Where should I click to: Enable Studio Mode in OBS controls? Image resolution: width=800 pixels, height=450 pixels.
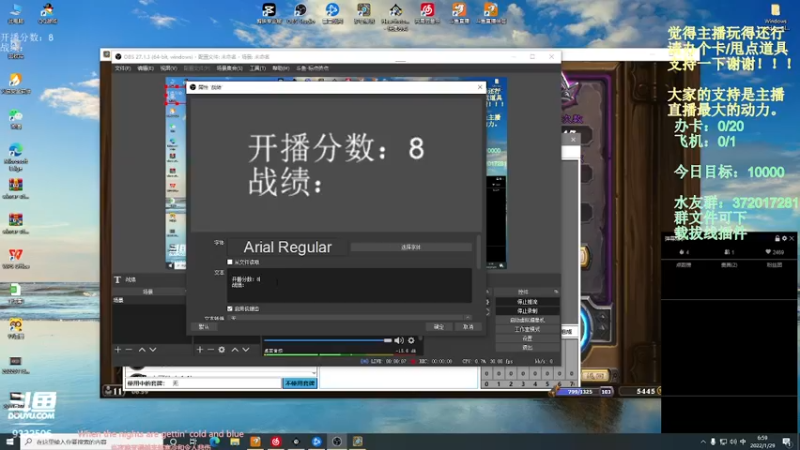coord(527,329)
